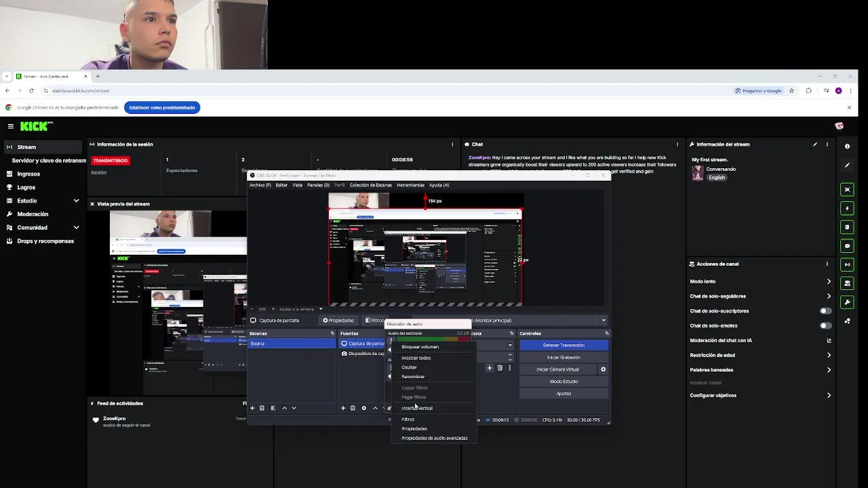868x488 pixels.
Task: Remove selected source in OBS Fuentes
Action: point(353,408)
